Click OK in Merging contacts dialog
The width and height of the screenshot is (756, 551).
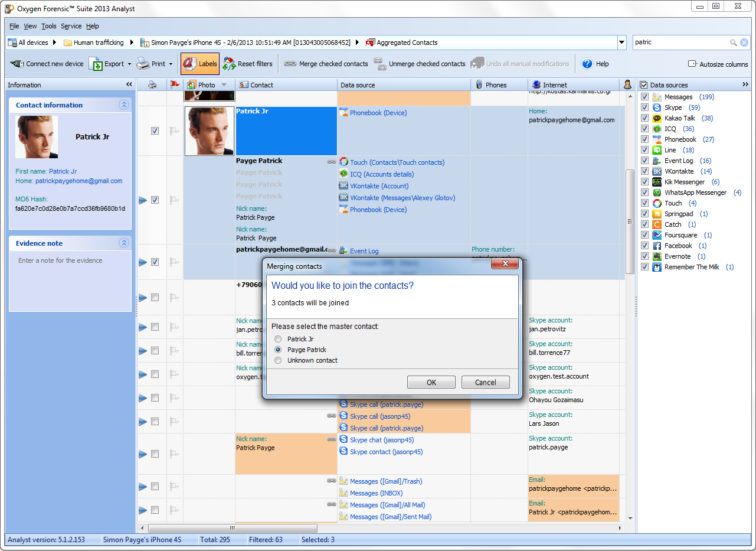pos(431,382)
